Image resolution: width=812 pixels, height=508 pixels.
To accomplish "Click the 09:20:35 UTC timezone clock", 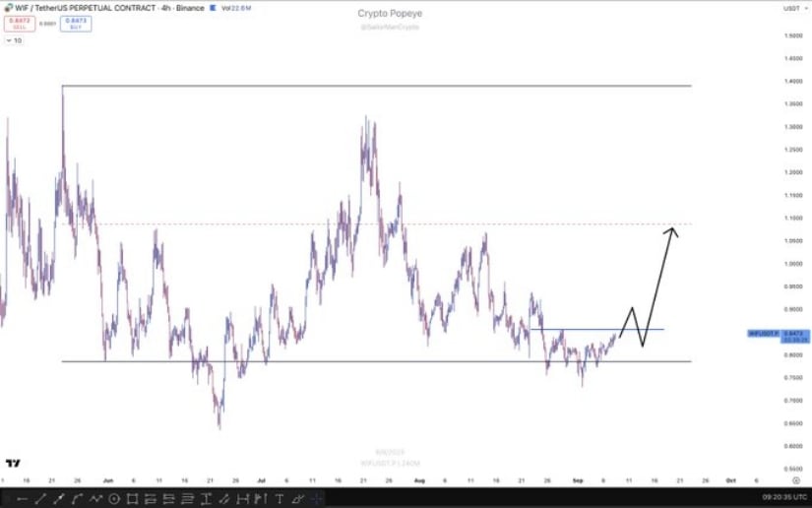I will 784,497.
